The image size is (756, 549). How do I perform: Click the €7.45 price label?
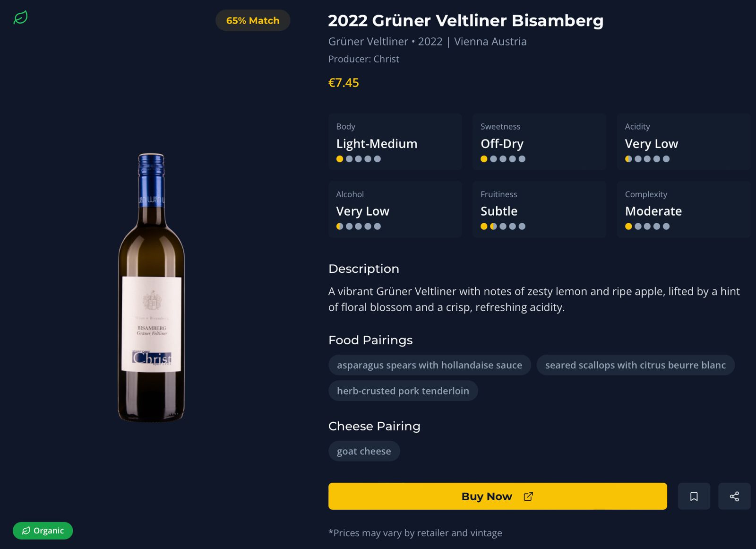point(344,83)
